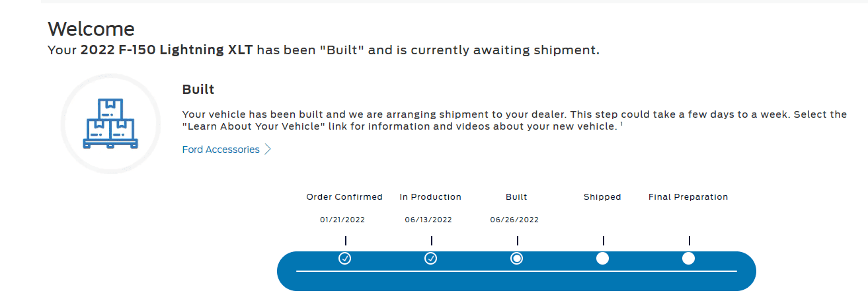The image size is (868, 299).
Task: Click the 06/13/2022 production date
Action: coord(428,220)
